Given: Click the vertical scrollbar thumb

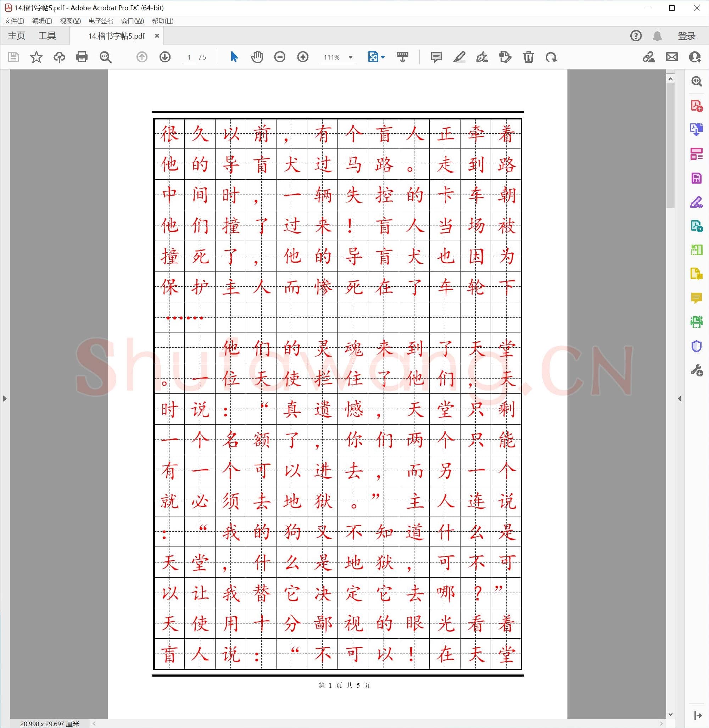Looking at the screenshot, I should click(670, 145).
